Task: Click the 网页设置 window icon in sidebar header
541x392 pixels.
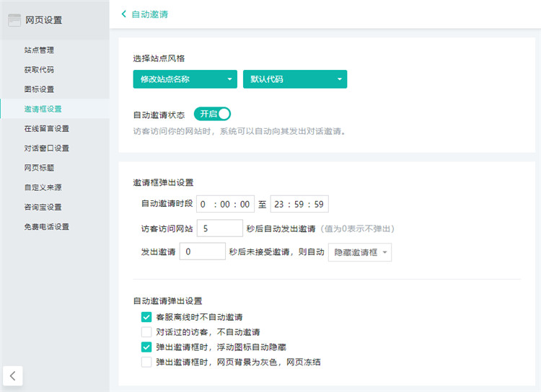Action: (14, 20)
